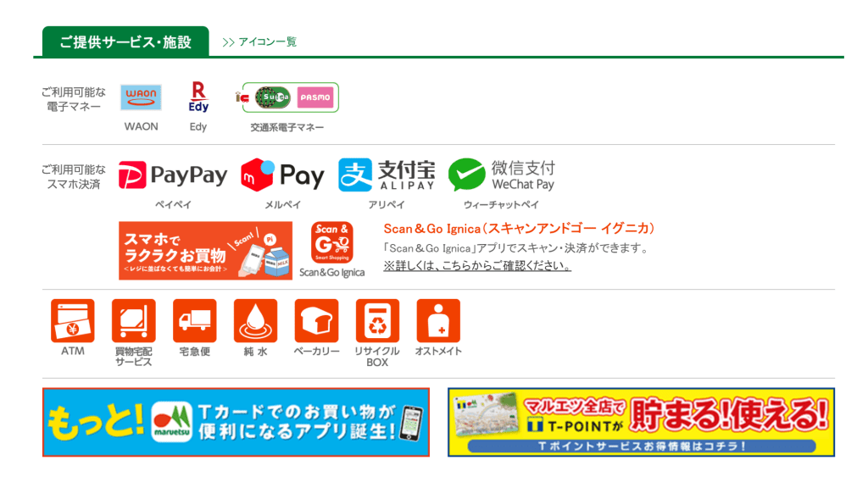868x488 pixels.
Task: Click the Alipay logo
Action: (387, 175)
